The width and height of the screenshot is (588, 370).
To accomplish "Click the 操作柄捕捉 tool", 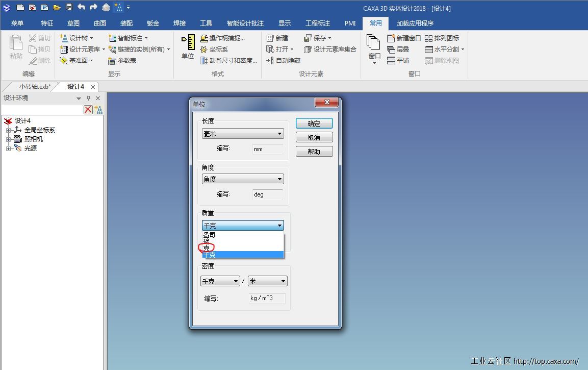I will click(x=223, y=38).
